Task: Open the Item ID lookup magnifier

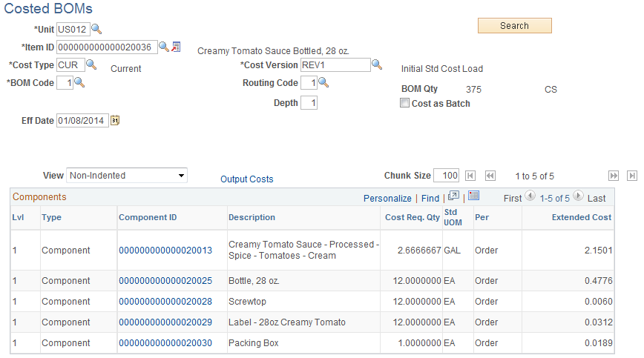Action: (164, 47)
